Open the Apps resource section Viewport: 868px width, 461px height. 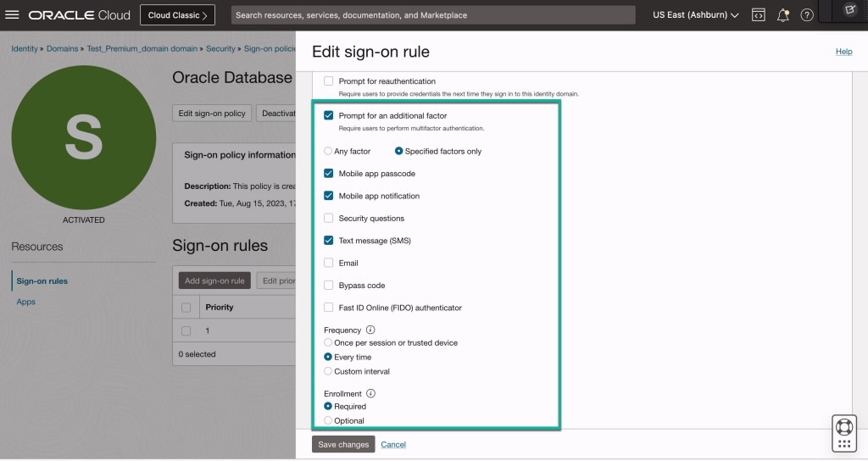point(26,302)
